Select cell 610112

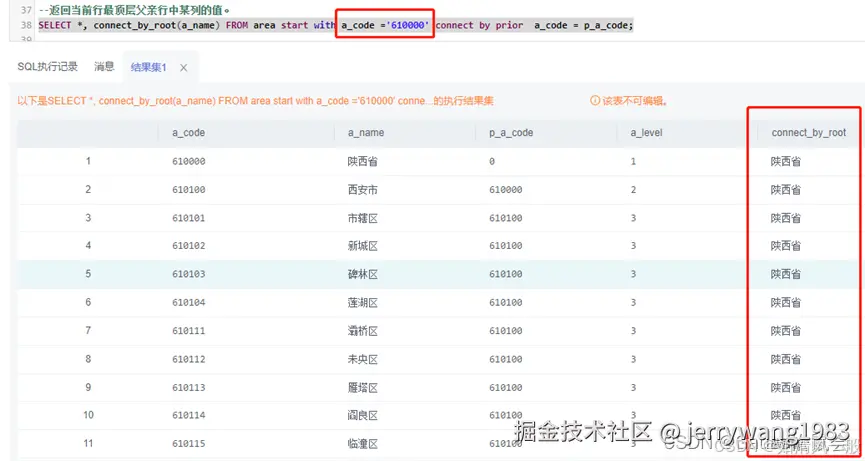189,360
